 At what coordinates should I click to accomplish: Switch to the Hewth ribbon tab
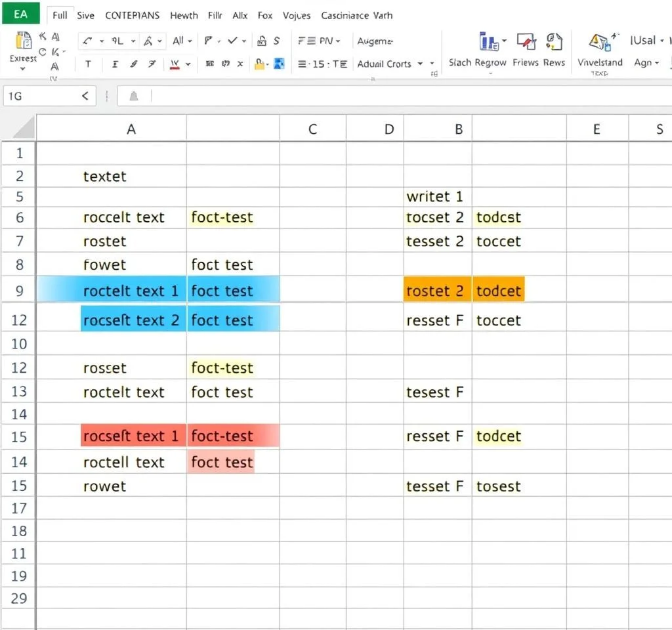183,15
